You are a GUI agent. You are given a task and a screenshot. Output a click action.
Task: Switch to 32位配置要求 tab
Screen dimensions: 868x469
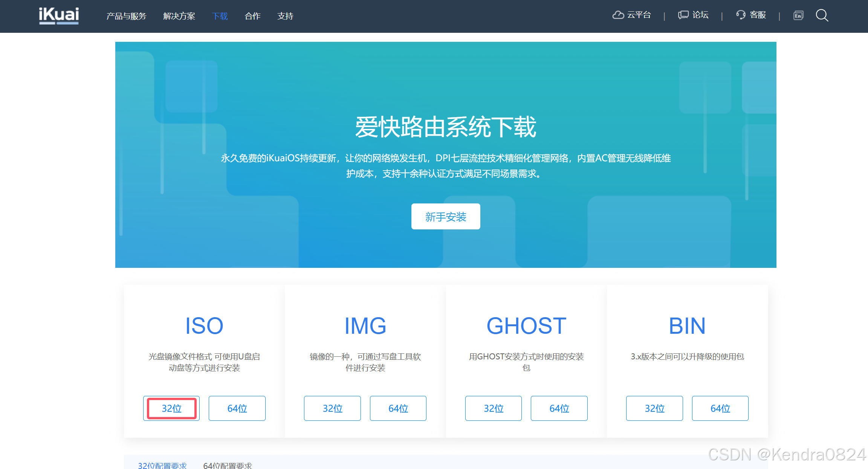pos(162,465)
